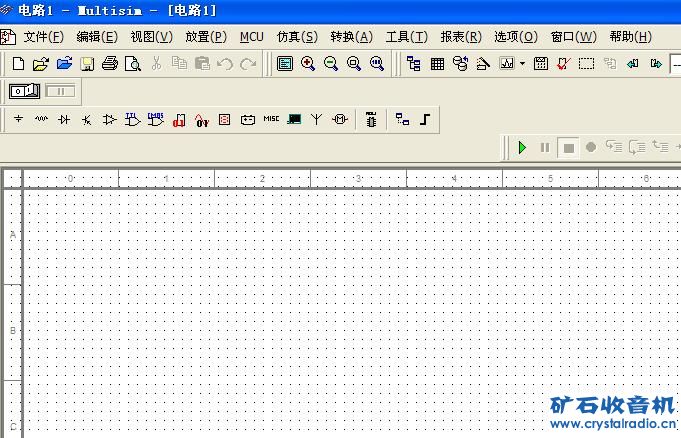Open the spreadsheet view grid icon
This screenshot has height=438, width=681.
pos(437,64)
